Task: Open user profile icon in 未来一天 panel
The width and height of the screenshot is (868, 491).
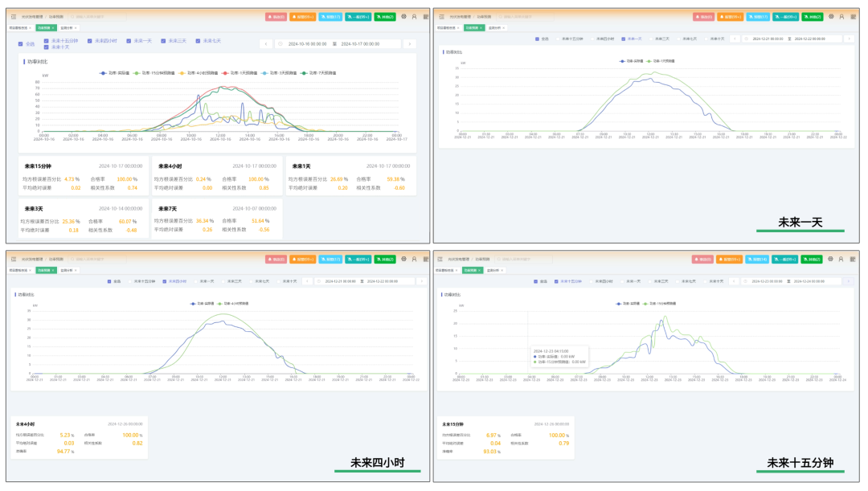Action: pyautogui.click(x=841, y=17)
